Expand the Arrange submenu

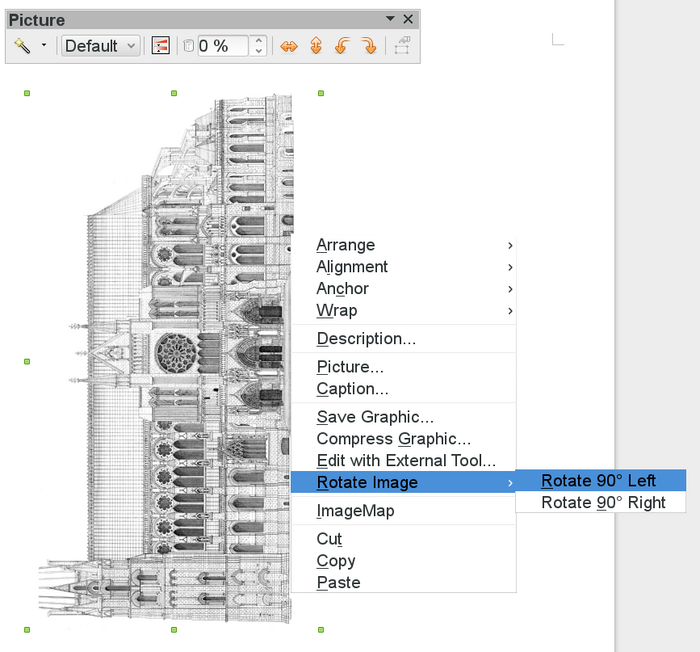346,245
